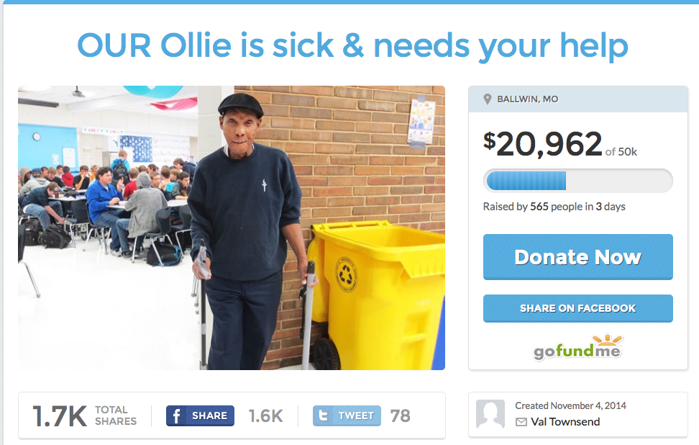Click the BALLWIN, MO location text
This screenshot has width=699, height=445.
click(x=528, y=99)
